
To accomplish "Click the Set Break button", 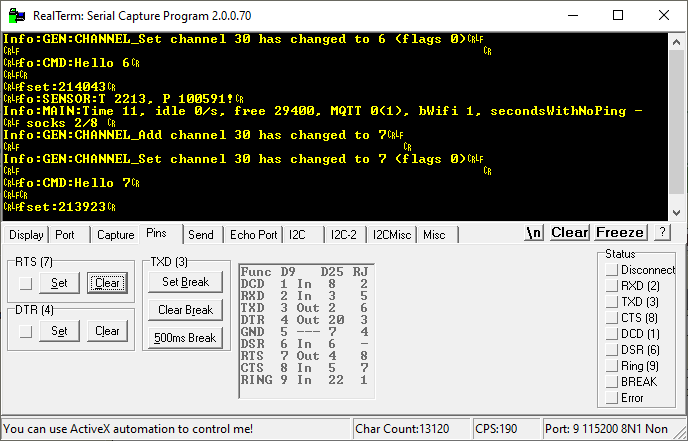I will point(185,282).
